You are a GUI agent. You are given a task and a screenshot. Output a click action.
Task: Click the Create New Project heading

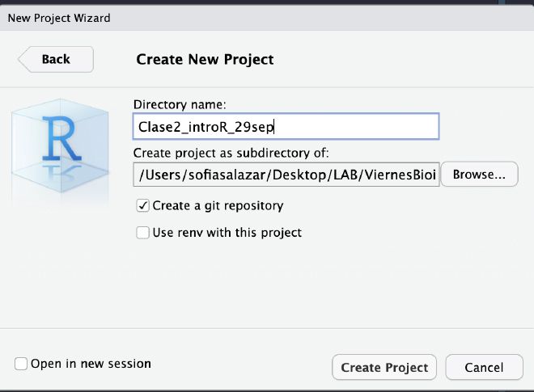click(205, 59)
